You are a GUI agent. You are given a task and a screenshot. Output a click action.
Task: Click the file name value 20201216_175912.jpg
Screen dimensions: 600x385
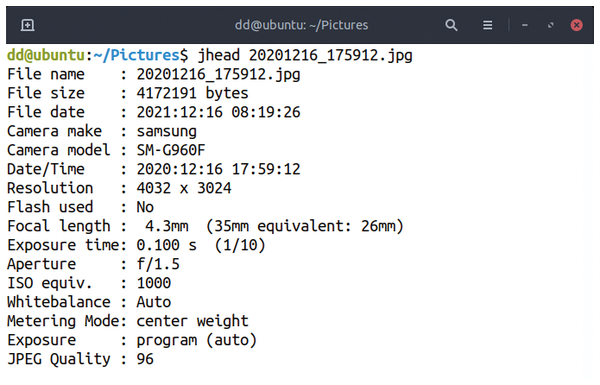coord(218,74)
